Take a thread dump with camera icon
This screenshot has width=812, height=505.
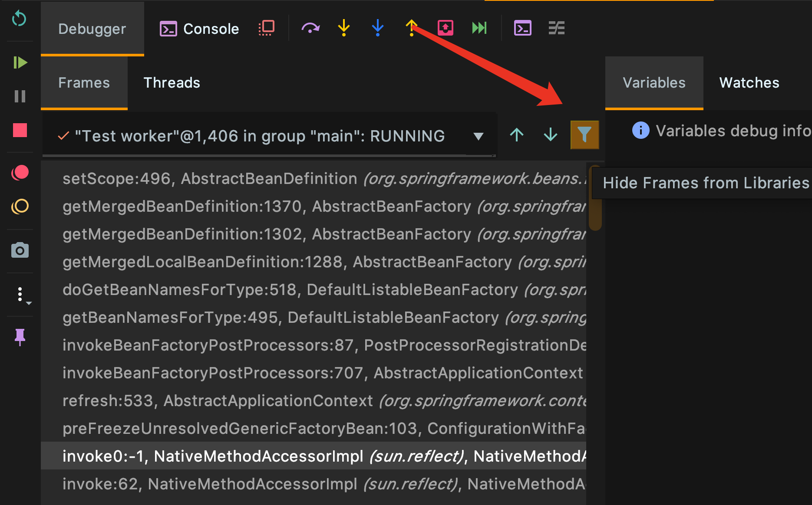click(20, 250)
